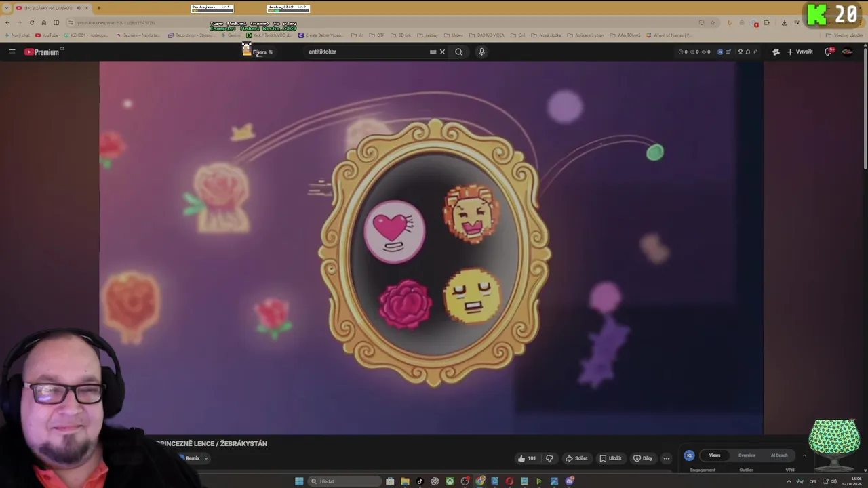Go back with the browser back arrow
The image size is (868, 488).
coord(7,22)
